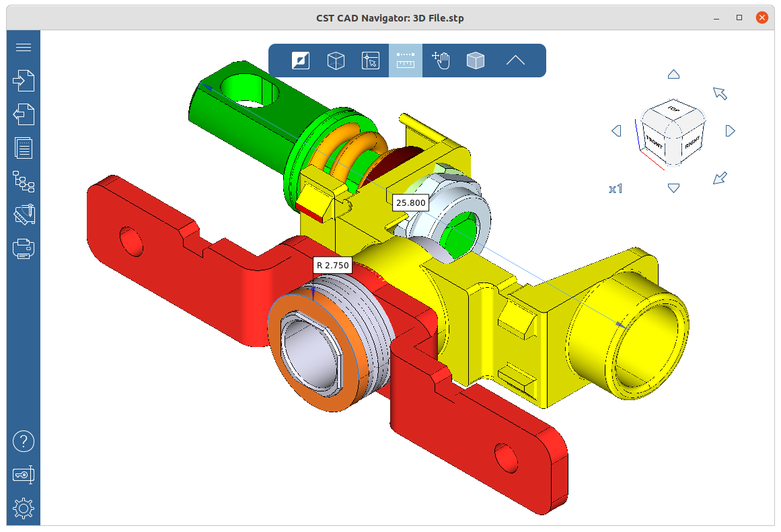The image size is (781, 532).
Task: Click the x1 zoom scale control
Action: pyautogui.click(x=616, y=188)
